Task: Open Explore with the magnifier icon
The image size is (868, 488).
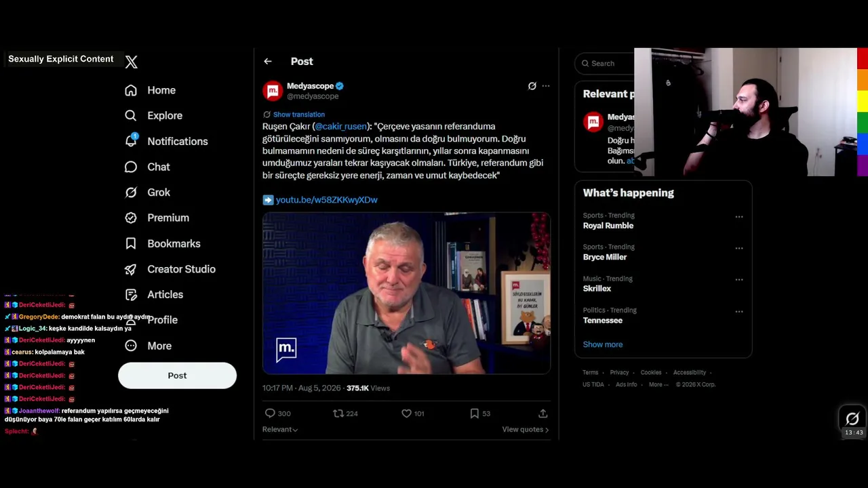Action: click(131, 116)
